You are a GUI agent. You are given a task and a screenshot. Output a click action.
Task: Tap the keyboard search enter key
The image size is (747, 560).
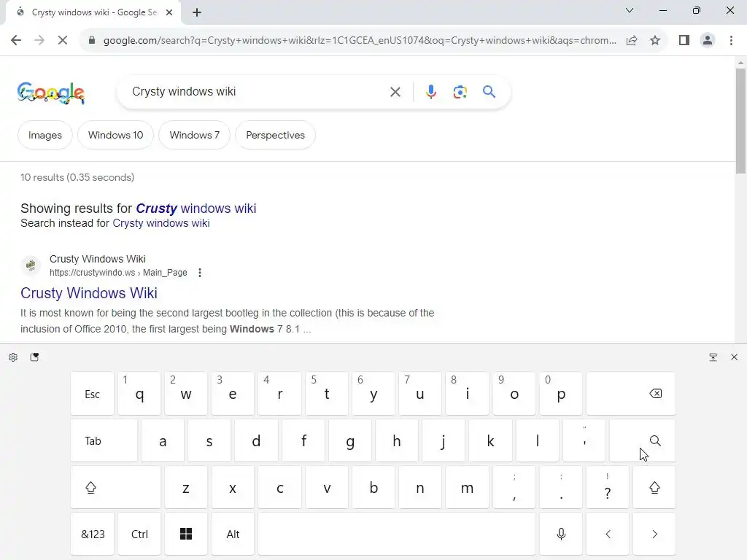point(643,440)
